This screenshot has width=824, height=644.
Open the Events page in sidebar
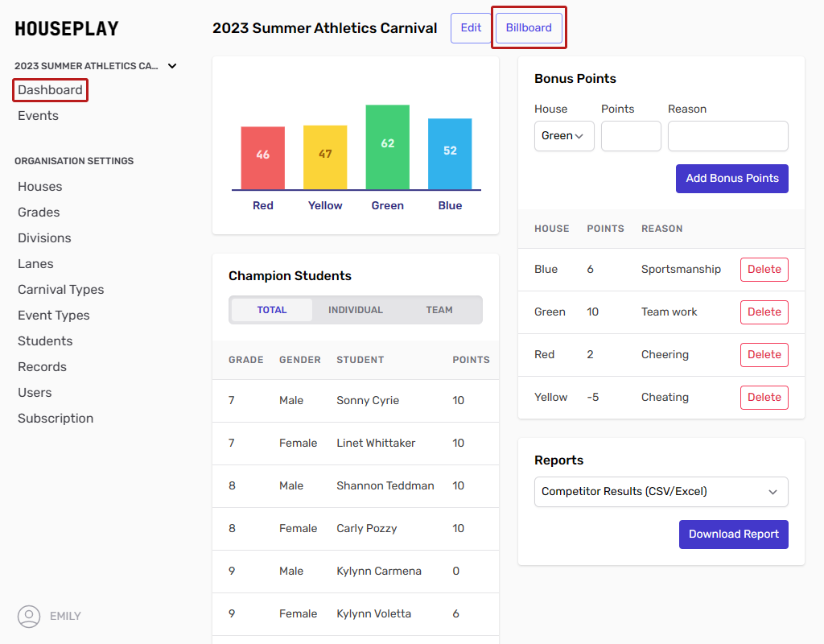coord(38,116)
